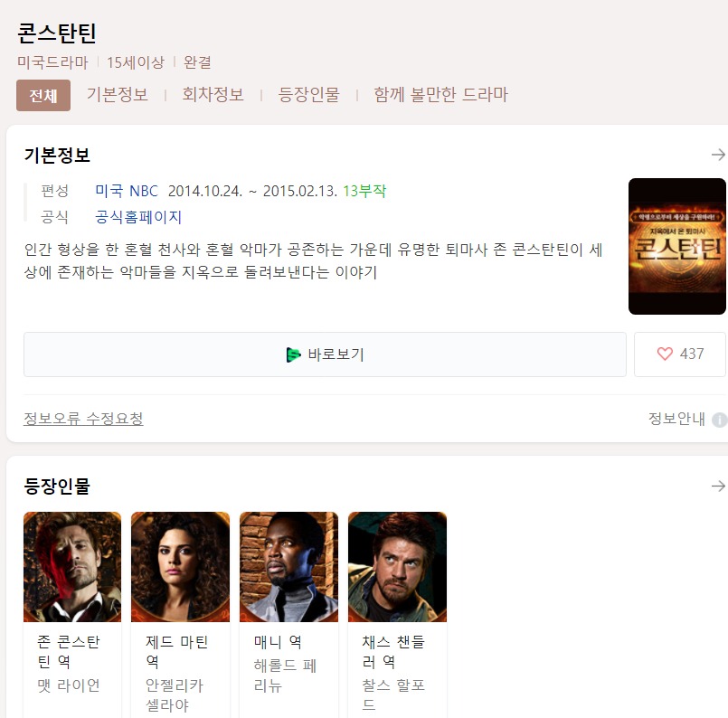Click the 정보안내 info icon
The width and height of the screenshot is (728, 718).
click(720, 420)
